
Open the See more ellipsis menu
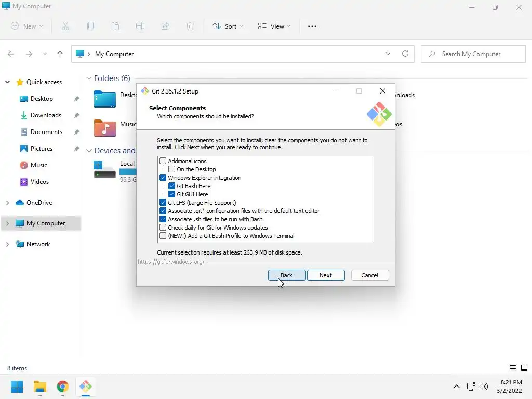[x=312, y=26]
